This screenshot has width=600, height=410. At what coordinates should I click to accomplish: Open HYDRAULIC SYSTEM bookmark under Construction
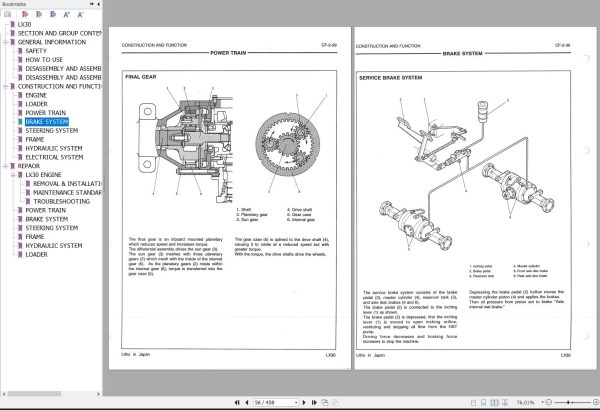(x=54, y=148)
